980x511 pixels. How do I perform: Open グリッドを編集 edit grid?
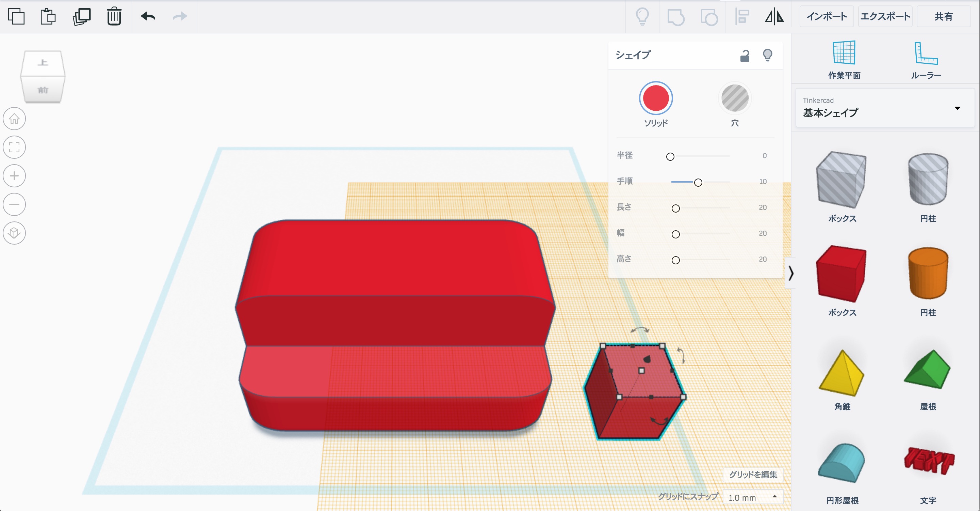(752, 475)
